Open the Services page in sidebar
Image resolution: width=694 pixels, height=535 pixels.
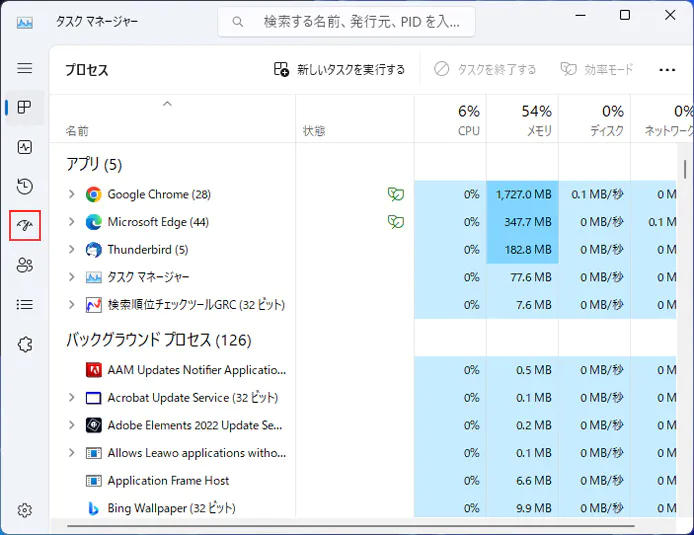coord(25,344)
